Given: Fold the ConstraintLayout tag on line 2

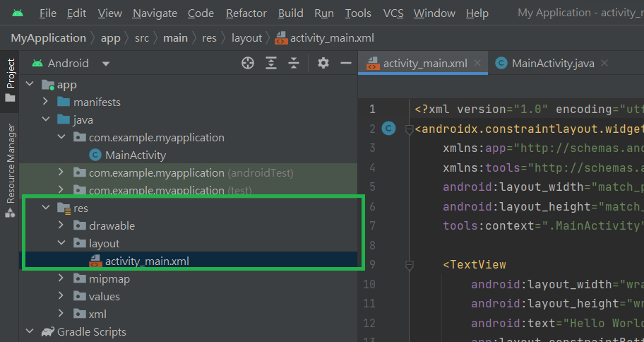Looking at the screenshot, I should click(409, 129).
